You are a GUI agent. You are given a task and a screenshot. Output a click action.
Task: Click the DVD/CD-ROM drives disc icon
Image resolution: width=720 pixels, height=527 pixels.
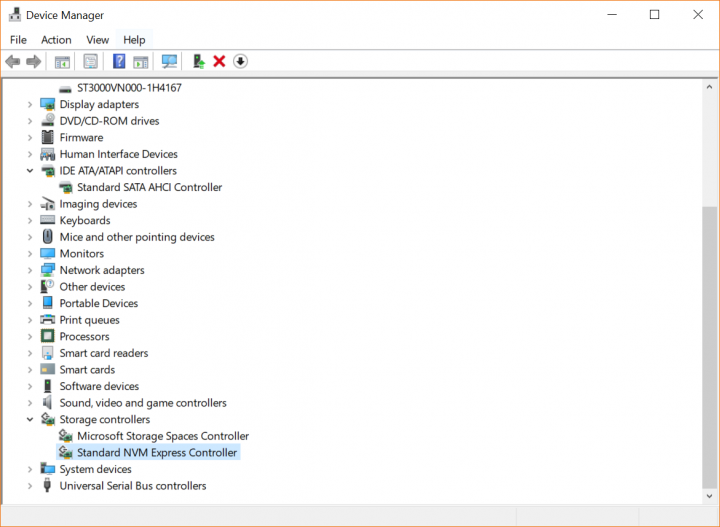pyautogui.click(x=47, y=121)
